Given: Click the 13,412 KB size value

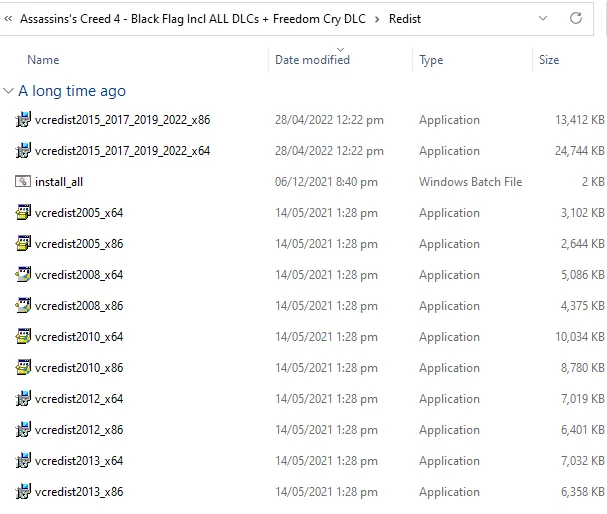Looking at the screenshot, I should pos(580,120).
